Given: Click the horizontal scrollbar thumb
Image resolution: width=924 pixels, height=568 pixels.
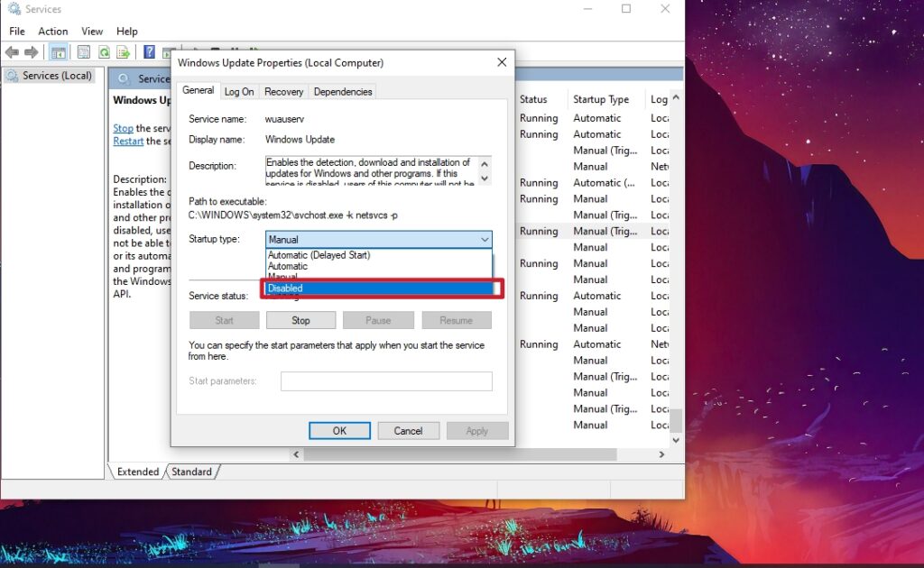Looking at the screenshot, I should (x=460, y=454).
